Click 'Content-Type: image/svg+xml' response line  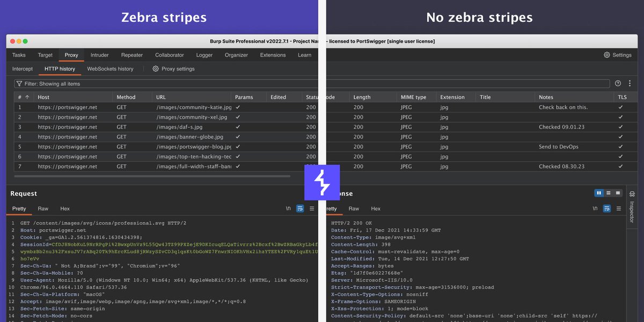tap(373, 237)
